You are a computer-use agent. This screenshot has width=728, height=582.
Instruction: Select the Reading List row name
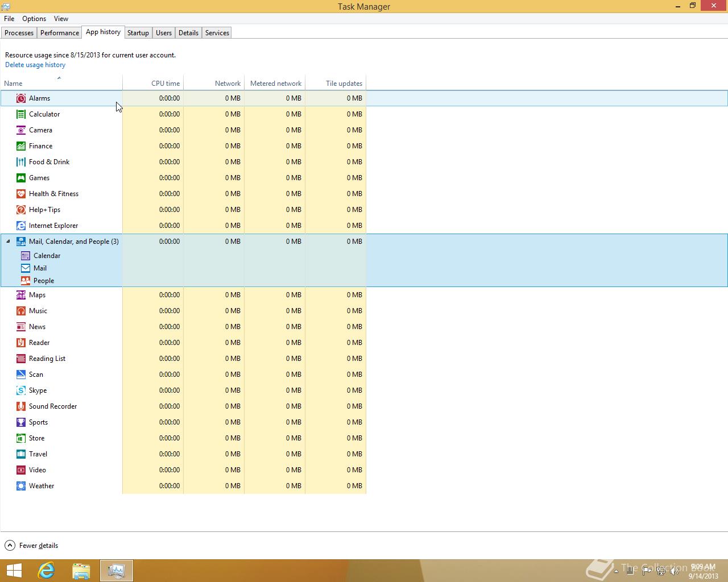47,359
